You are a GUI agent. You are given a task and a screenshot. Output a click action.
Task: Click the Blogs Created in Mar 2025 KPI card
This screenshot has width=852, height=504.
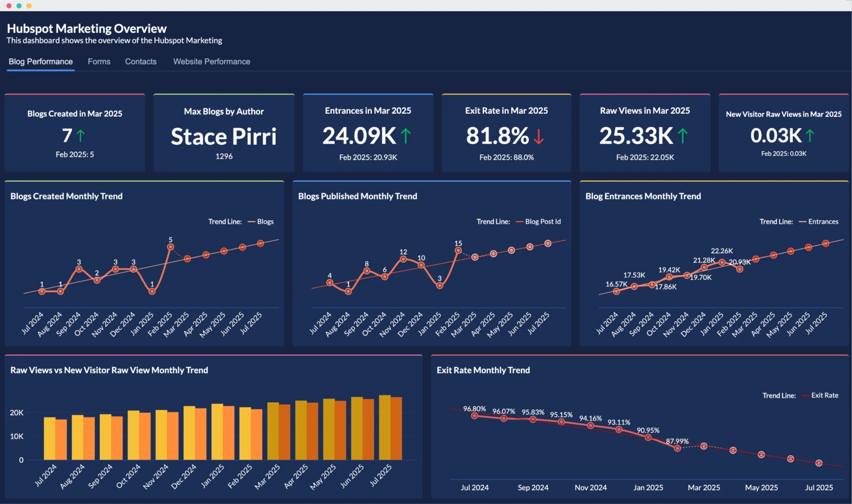[x=75, y=132]
